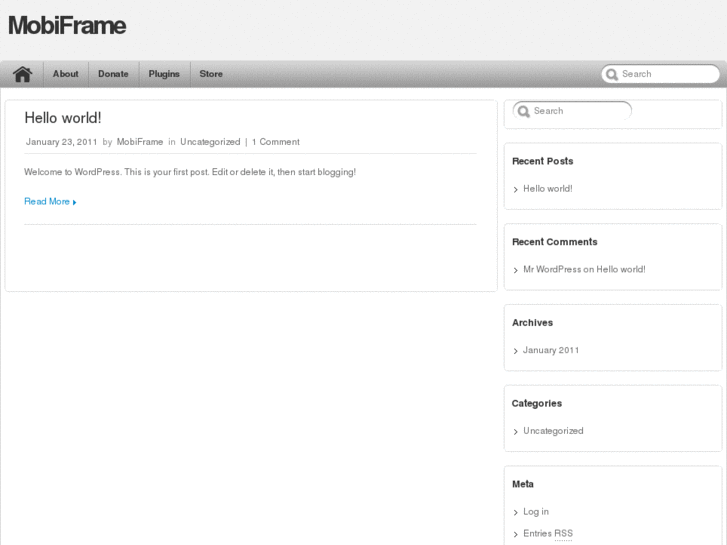Open Uncategorized in the post meta line

[210, 142]
